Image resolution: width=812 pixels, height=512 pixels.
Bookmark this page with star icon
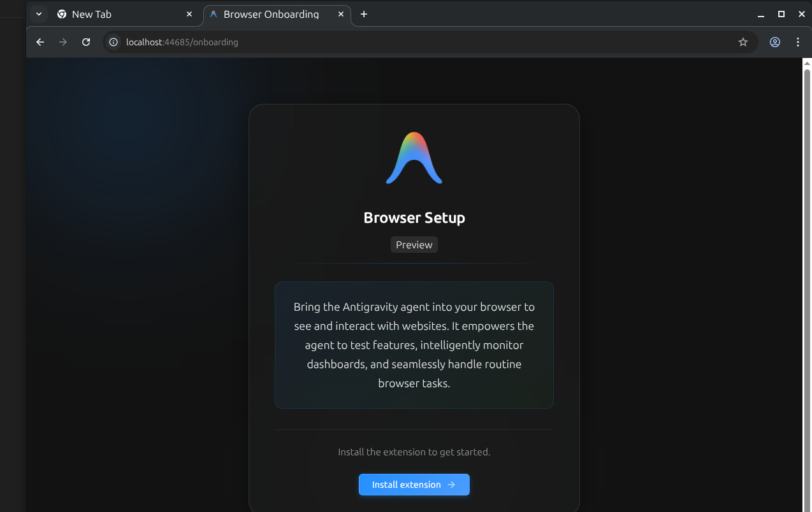[743, 42]
